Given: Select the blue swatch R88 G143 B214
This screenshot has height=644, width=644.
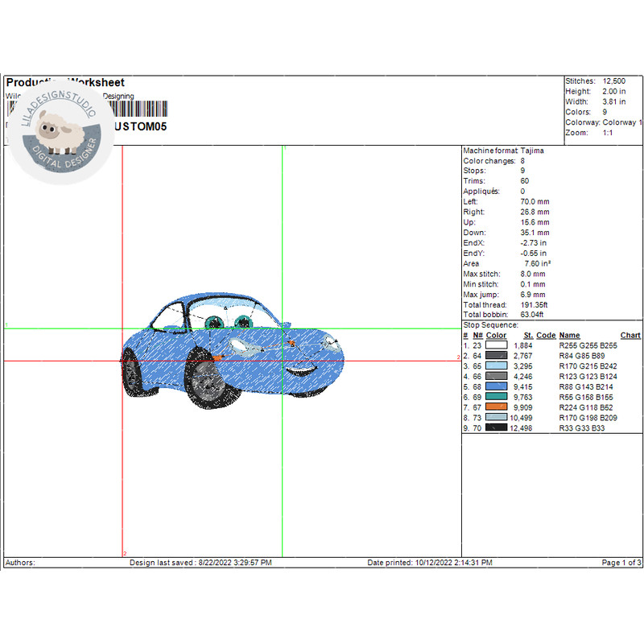Looking at the screenshot, I should (497, 387).
